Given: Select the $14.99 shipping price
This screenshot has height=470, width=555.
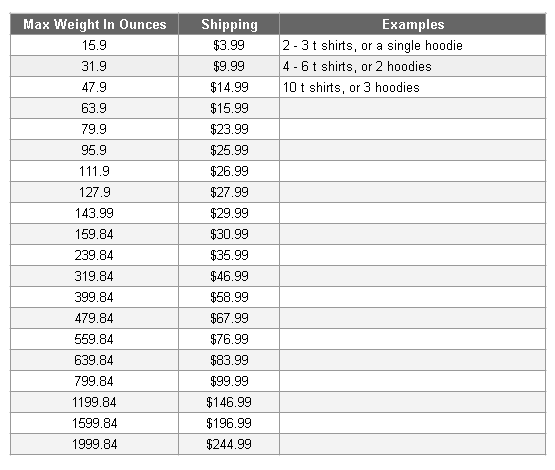Looking at the screenshot, I should (x=229, y=87).
